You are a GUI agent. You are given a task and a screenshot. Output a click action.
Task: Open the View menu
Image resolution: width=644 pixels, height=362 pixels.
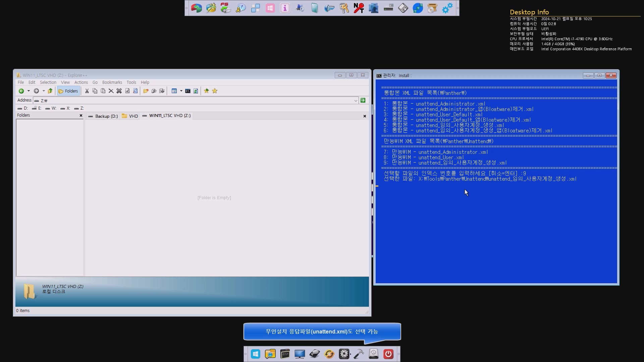point(65,82)
